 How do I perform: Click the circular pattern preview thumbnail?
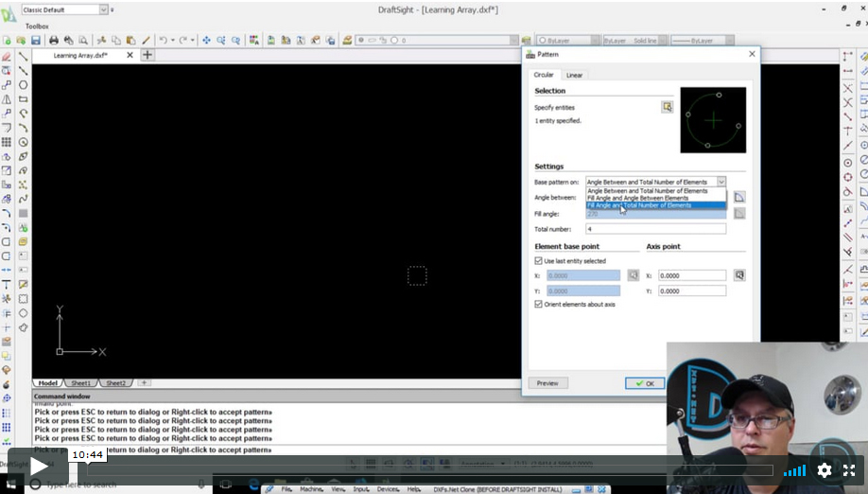pos(713,119)
